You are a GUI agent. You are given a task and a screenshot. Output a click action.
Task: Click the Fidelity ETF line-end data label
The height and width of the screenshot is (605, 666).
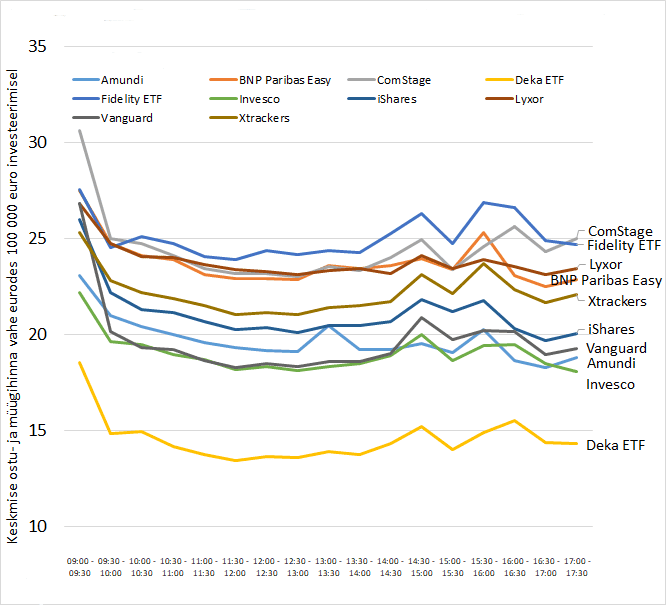pyautogui.click(x=624, y=245)
